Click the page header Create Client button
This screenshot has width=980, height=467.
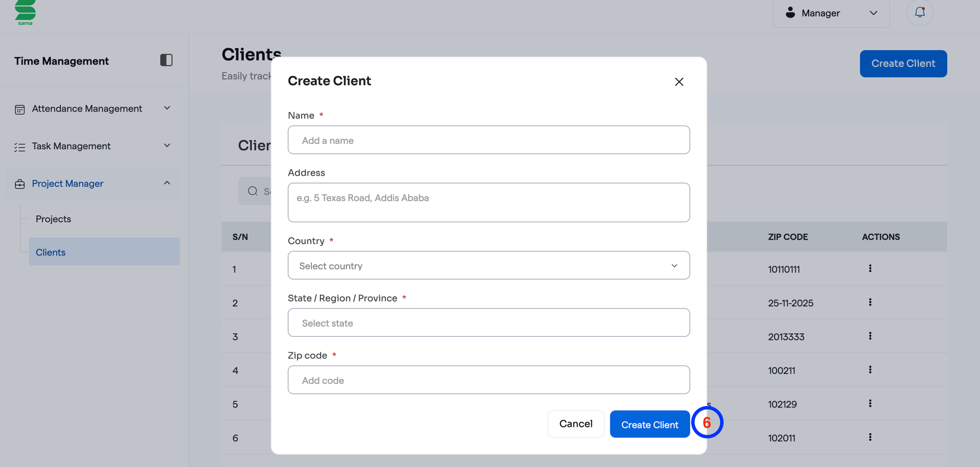click(903, 63)
